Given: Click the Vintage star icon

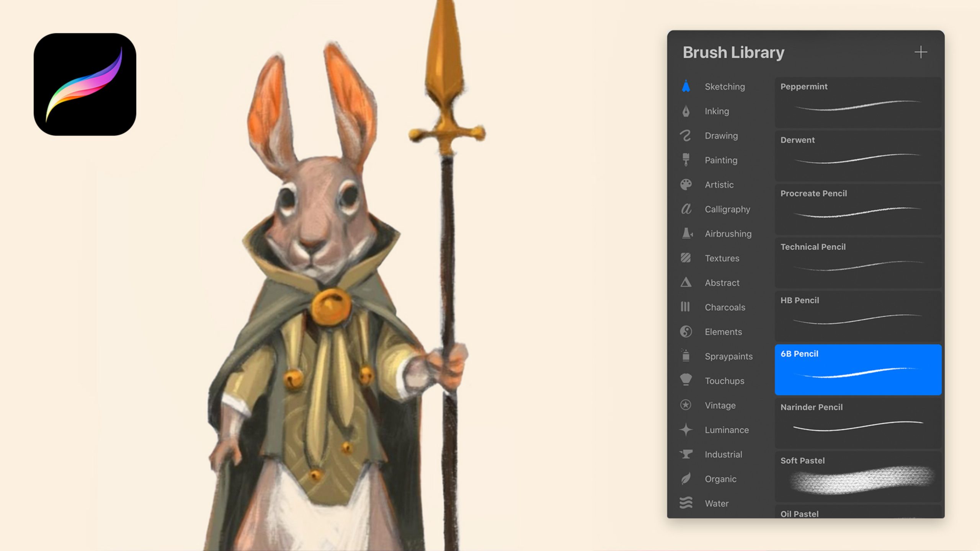Looking at the screenshot, I should pos(686,405).
